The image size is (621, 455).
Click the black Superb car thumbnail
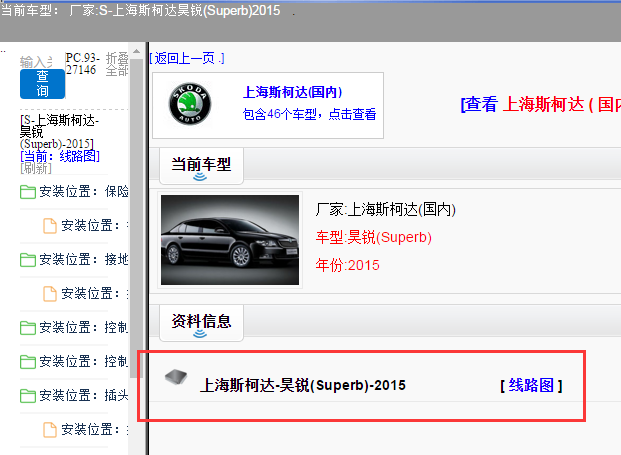click(x=230, y=240)
